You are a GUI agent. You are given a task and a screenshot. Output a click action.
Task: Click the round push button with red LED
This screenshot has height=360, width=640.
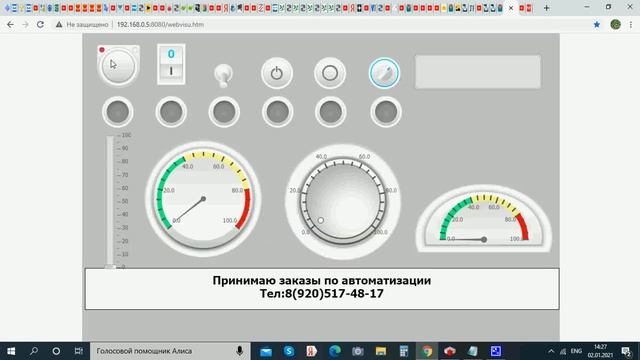118,66
